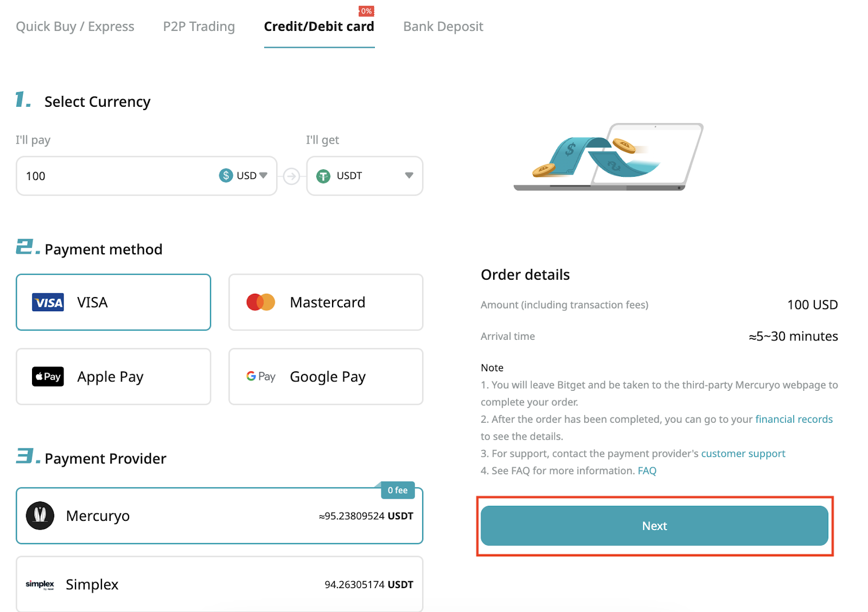This screenshot has width=868, height=612.
Task: Click the Simplex provider logo
Action: (40, 584)
